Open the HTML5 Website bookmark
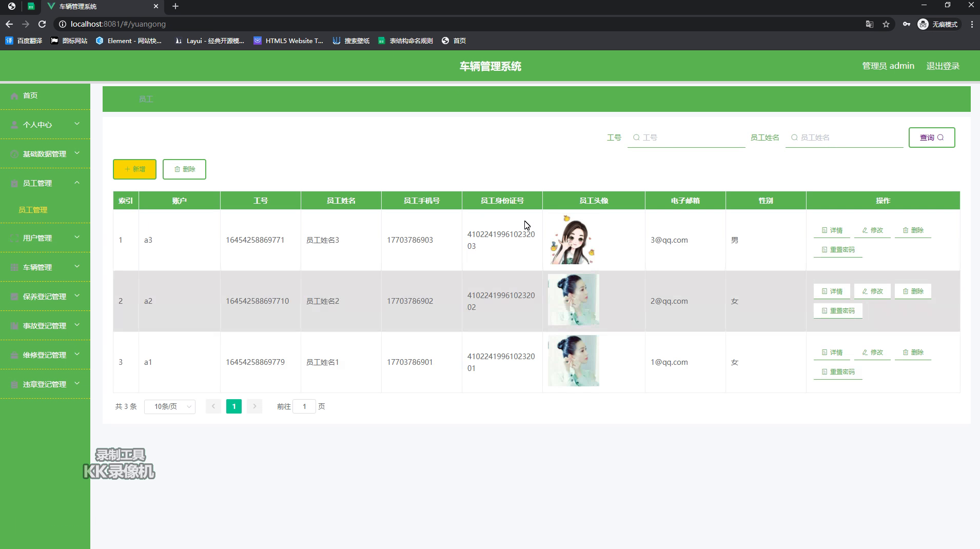This screenshot has width=980, height=549. pos(288,41)
